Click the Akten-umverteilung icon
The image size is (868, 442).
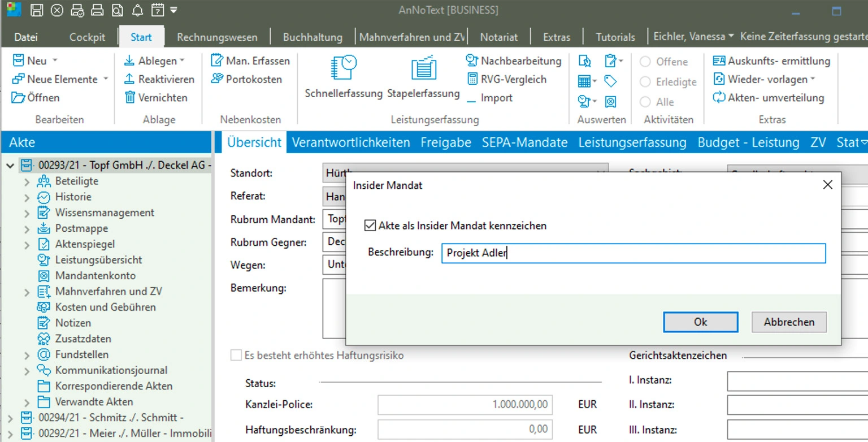coord(719,98)
